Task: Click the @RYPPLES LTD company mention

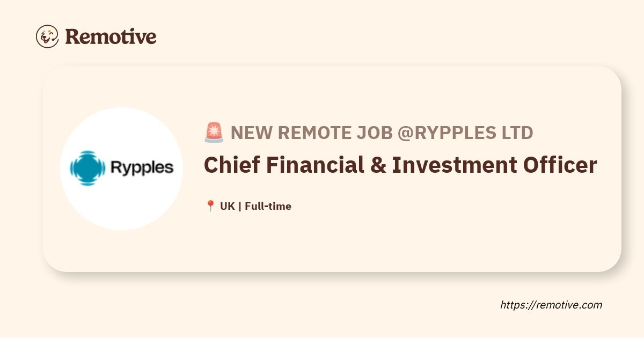Action: pyautogui.click(x=465, y=133)
